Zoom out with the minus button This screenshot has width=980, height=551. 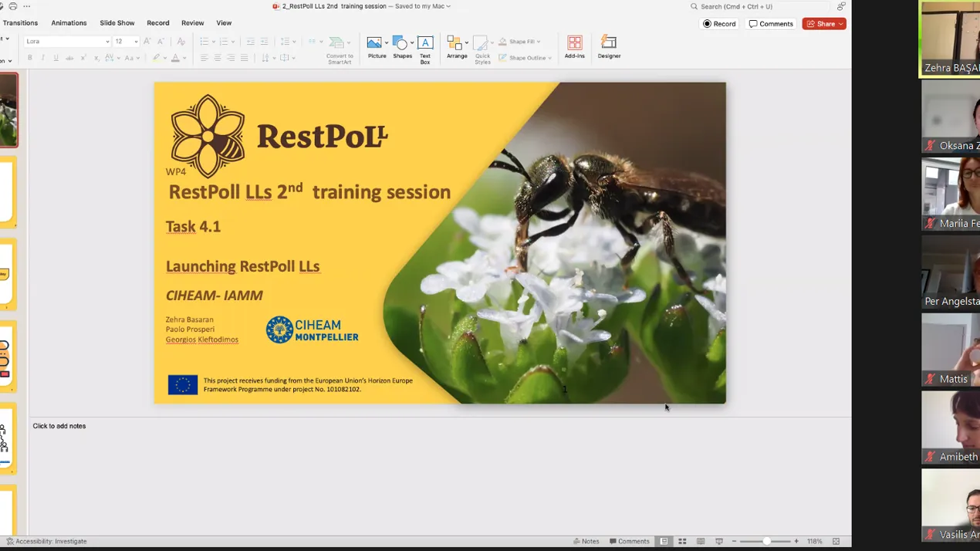(734, 542)
